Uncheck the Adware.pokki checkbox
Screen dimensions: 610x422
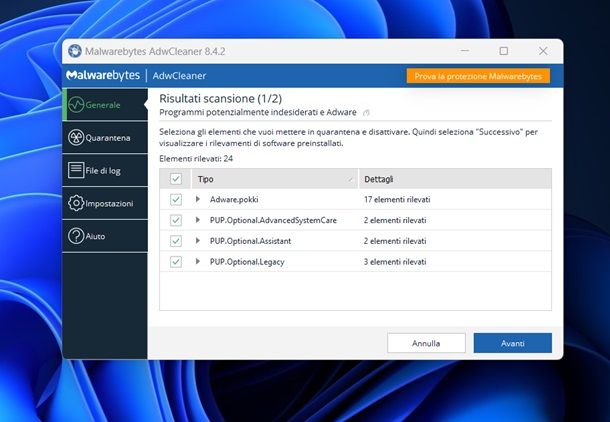coord(176,200)
